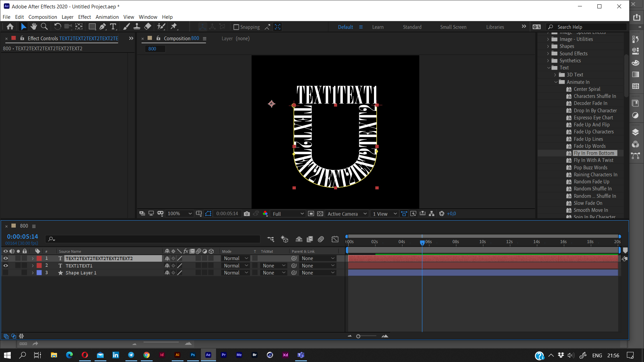Image resolution: width=644 pixels, height=362 pixels.
Task: Open the Graph Editor in the timeline
Action: point(335,239)
